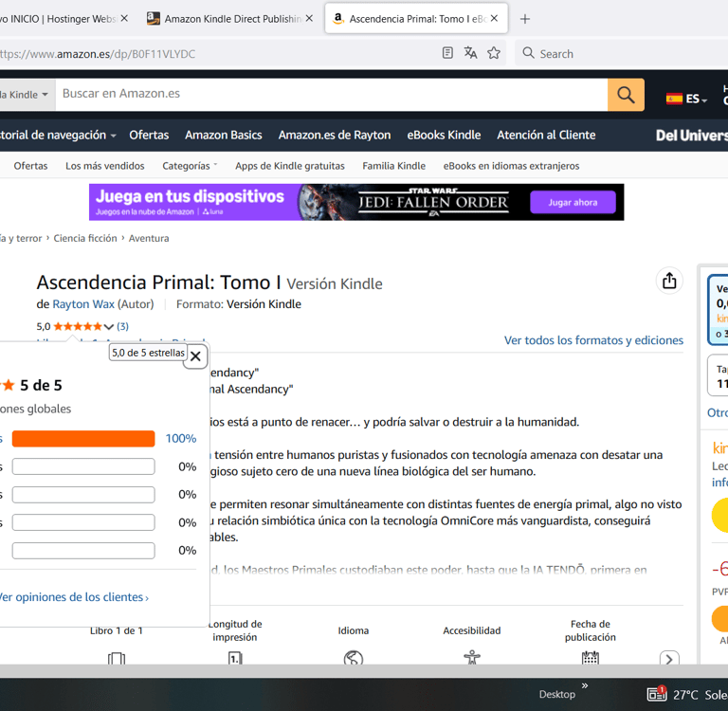728x711 pixels.
Task: Click the 100% percentage link
Action: point(181,438)
